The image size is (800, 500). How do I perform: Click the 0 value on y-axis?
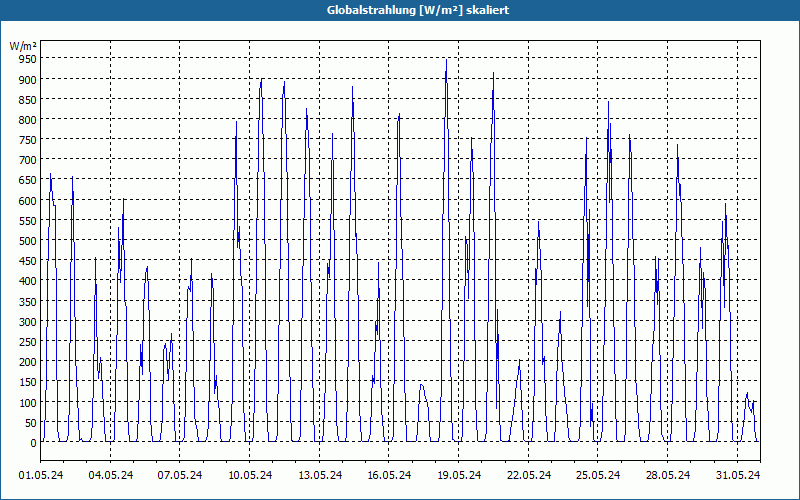pyautogui.click(x=34, y=443)
